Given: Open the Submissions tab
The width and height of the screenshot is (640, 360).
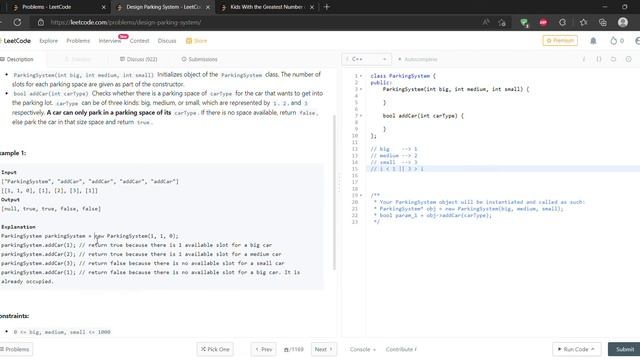Looking at the screenshot, I should tap(200, 59).
